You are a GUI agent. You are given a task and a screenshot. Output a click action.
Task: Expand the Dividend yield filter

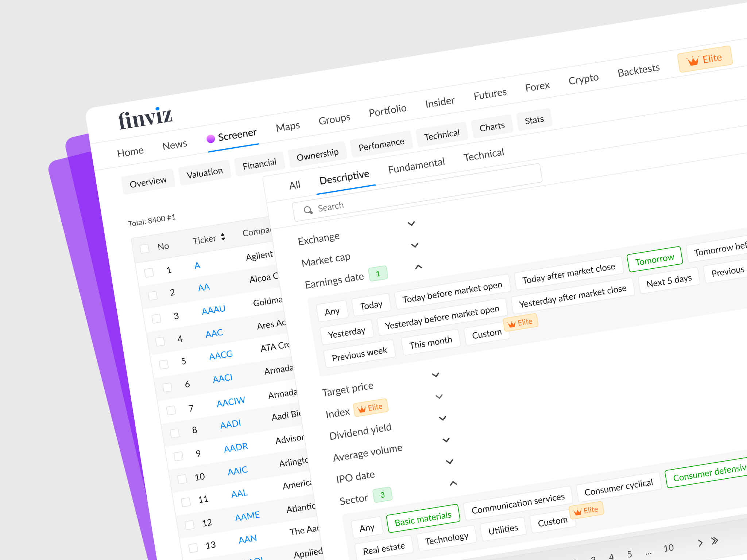point(442,418)
